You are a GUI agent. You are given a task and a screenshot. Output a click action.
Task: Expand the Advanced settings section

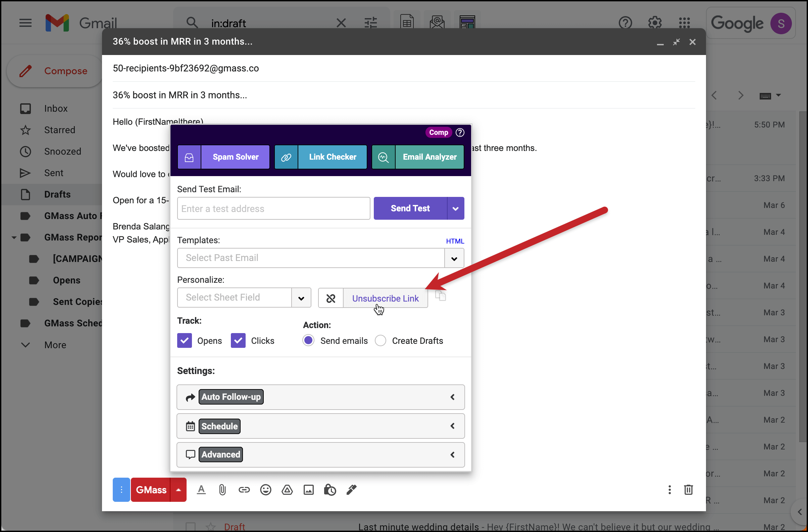pos(320,455)
